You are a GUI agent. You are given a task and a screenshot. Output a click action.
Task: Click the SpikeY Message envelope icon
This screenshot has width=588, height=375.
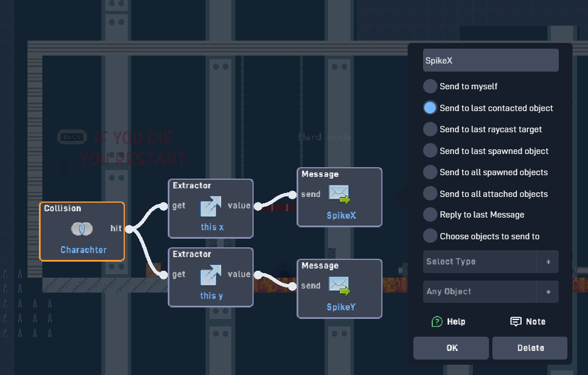tap(340, 286)
